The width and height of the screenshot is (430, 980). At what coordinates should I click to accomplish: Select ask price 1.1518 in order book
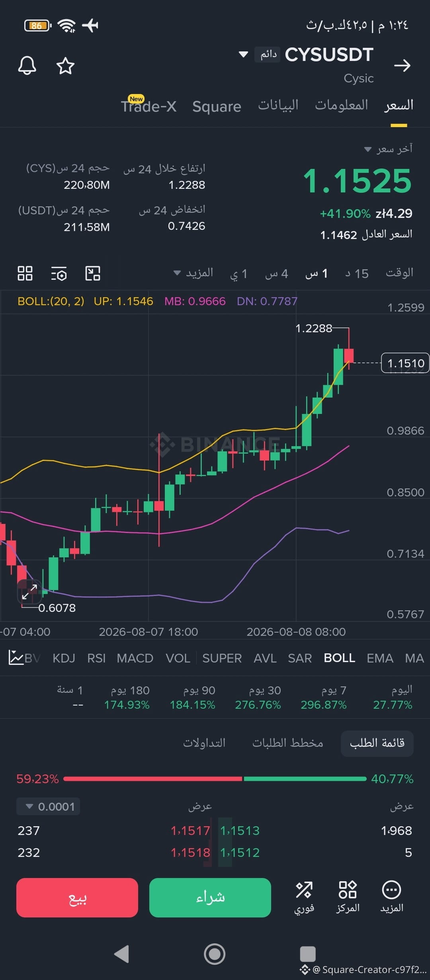point(190,853)
